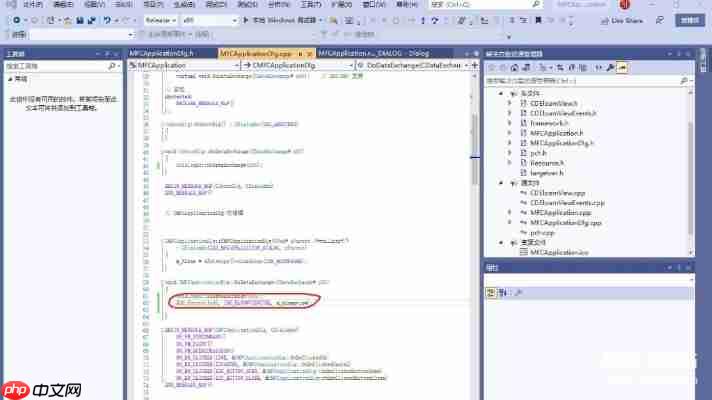Viewport: 712px width, 400px height.
Task: Click the categorized view icon in Properties panel
Action: (x=492, y=291)
